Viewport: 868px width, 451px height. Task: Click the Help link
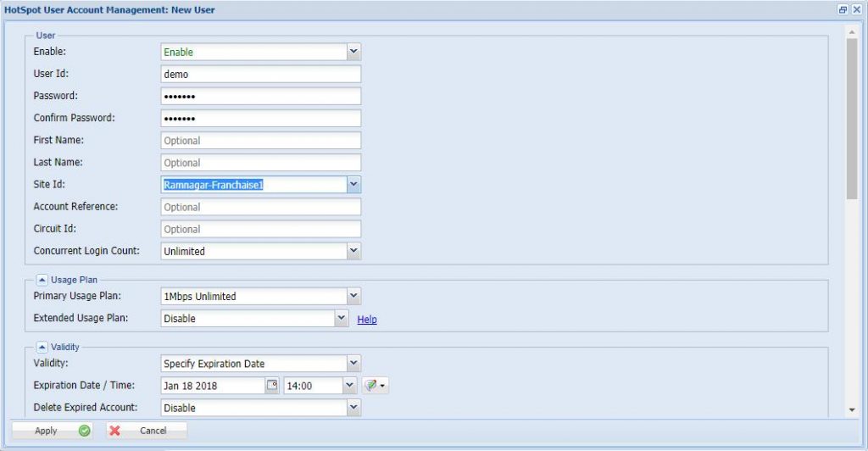tap(366, 320)
